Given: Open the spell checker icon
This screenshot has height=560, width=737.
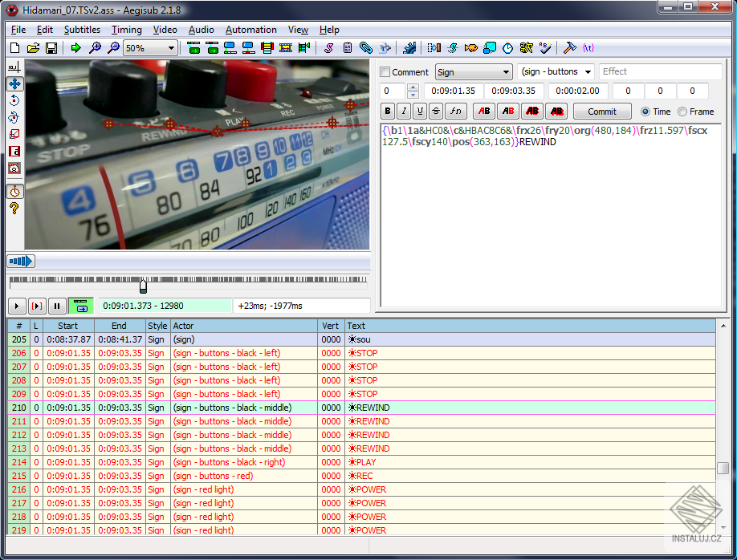Looking at the screenshot, I should coord(545,48).
